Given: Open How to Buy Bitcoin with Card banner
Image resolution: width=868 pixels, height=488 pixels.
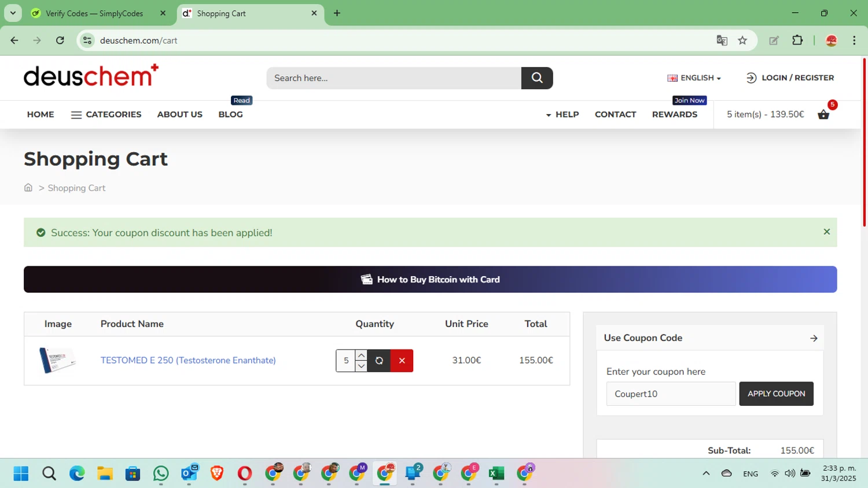Looking at the screenshot, I should [430, 279].
